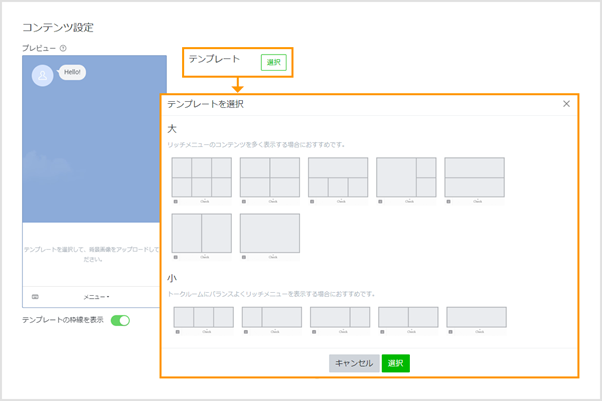
Task: Click the profile avatar icon in preview
Action: coord(42,76)
